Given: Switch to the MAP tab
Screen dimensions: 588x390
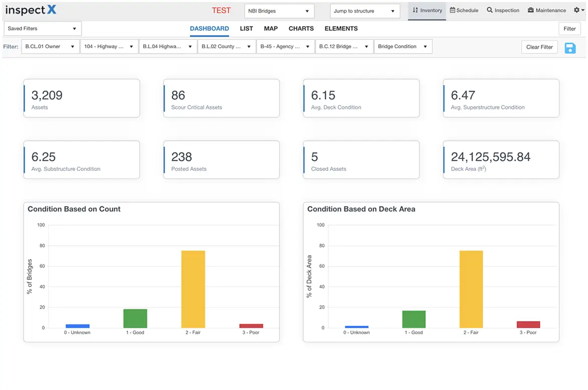Looking at the screenshot, I should click(271, 29).
